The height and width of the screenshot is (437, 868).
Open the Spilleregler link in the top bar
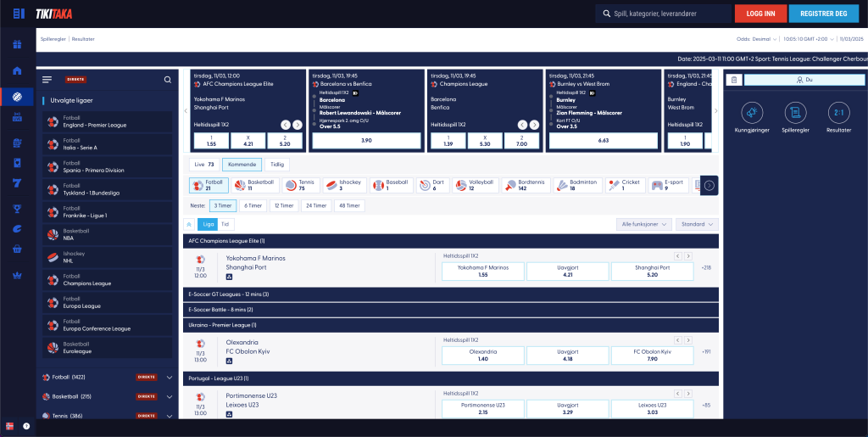pyautogui.click(x=53, y=39)
